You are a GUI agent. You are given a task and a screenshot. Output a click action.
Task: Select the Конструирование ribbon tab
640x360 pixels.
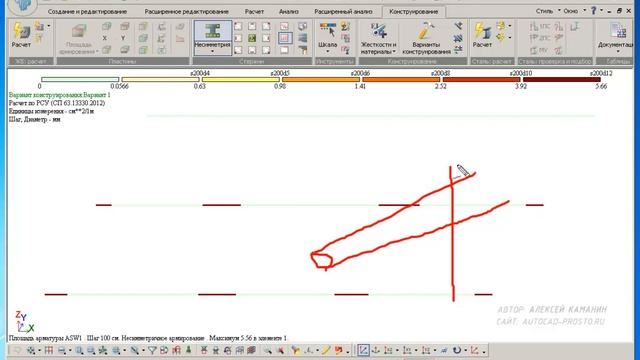(x=413, y=11)
